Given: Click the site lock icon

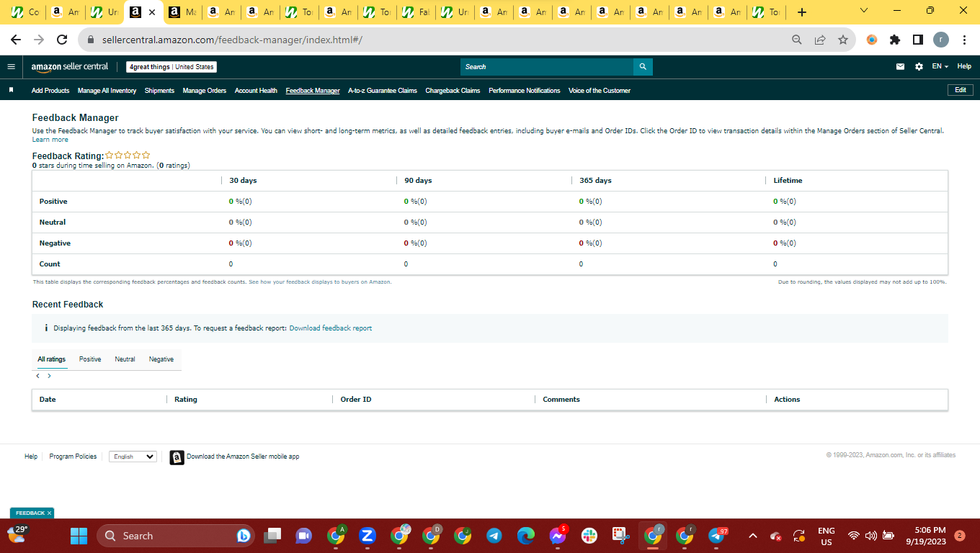Looking at the screenshot, I should tap(91, 40).
